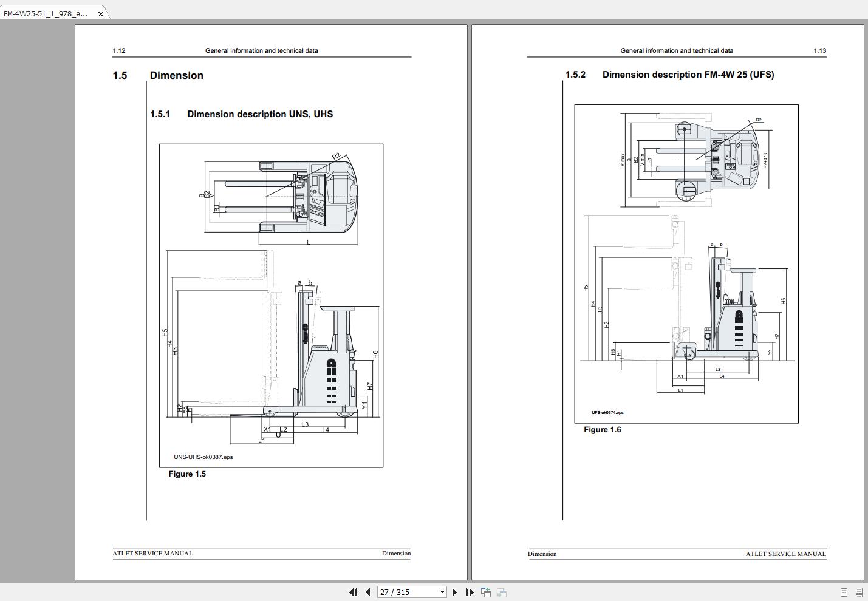Go to the previous page

pyautogui.click(x=368, y=592)
